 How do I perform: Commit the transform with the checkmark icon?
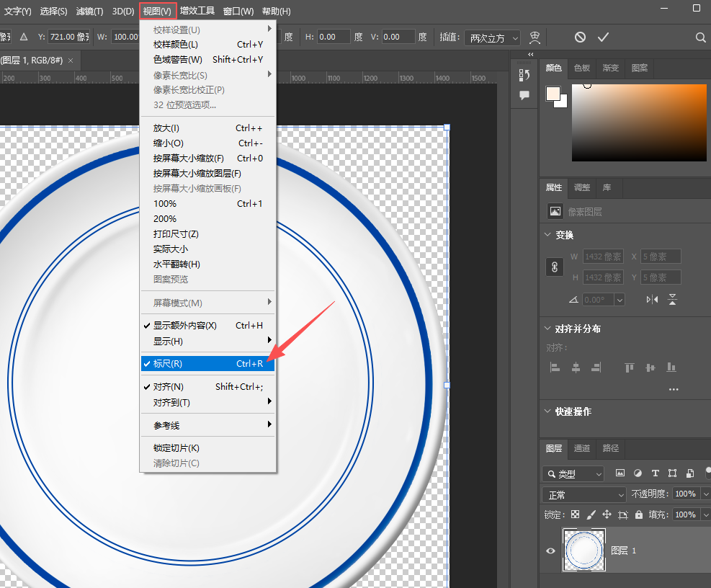pyautogui.click(x=603, y=37)
